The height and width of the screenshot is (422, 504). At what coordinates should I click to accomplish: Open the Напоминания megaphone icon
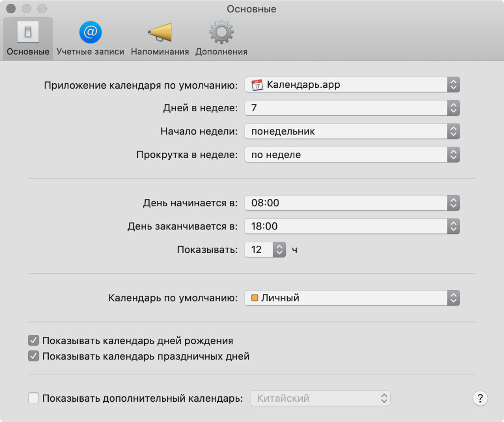pyautogui.click(x=160, y=32)
